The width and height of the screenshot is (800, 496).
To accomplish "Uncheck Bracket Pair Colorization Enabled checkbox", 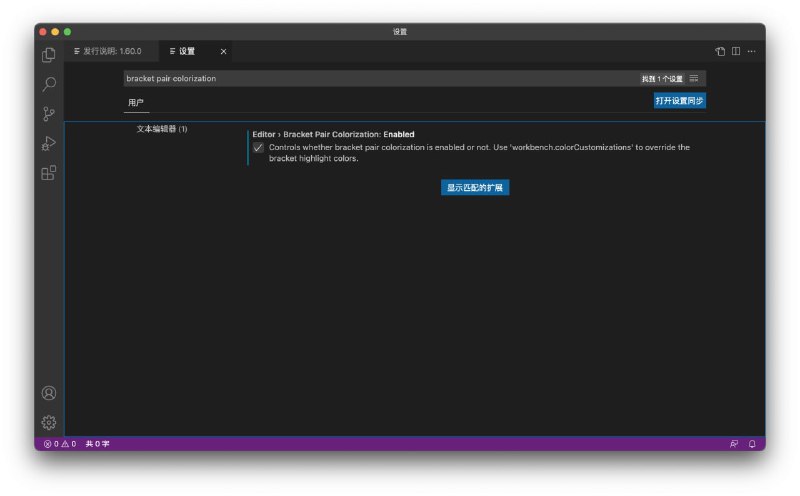I will pos(258,148).
